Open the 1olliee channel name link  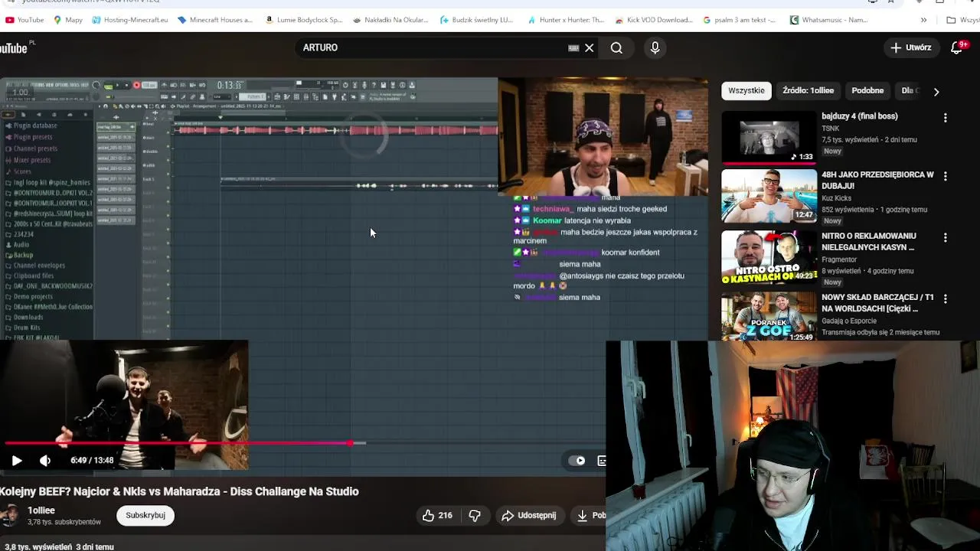coord(41,510)
